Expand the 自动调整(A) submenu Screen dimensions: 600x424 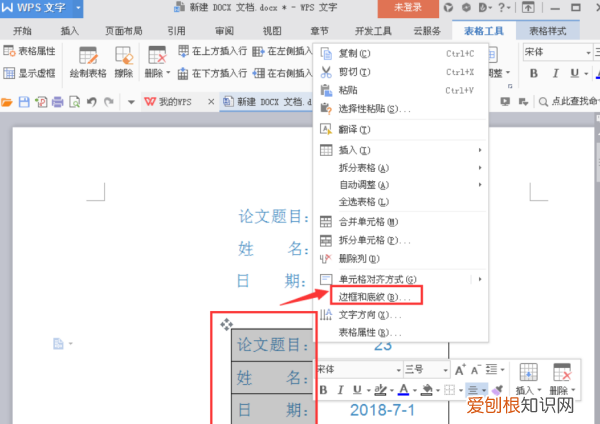point(401,185)
